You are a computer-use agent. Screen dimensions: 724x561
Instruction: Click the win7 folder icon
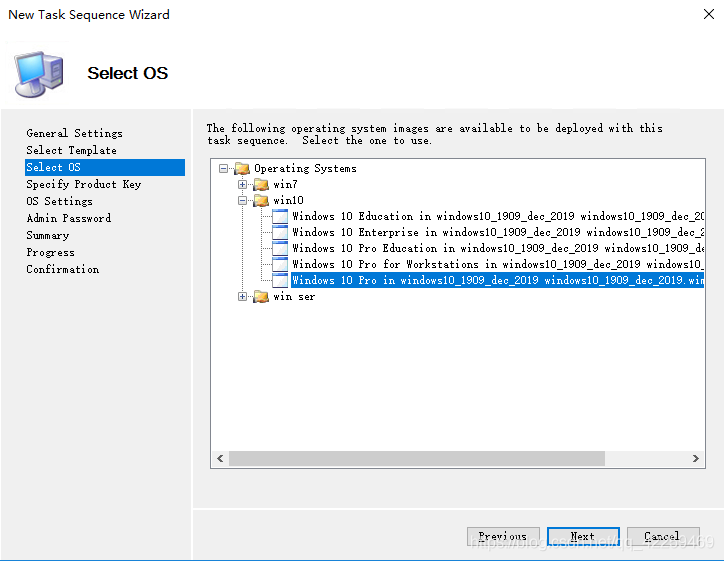(261, 185)
